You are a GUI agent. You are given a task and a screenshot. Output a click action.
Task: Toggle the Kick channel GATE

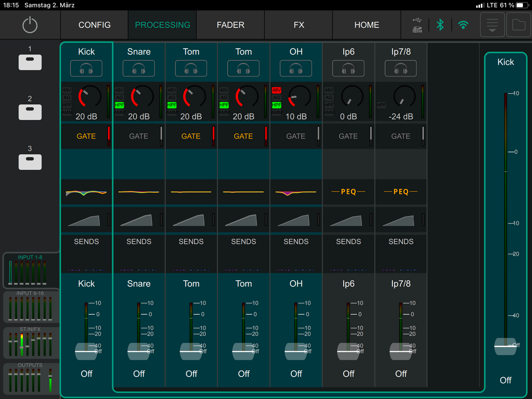click(86, 136)
